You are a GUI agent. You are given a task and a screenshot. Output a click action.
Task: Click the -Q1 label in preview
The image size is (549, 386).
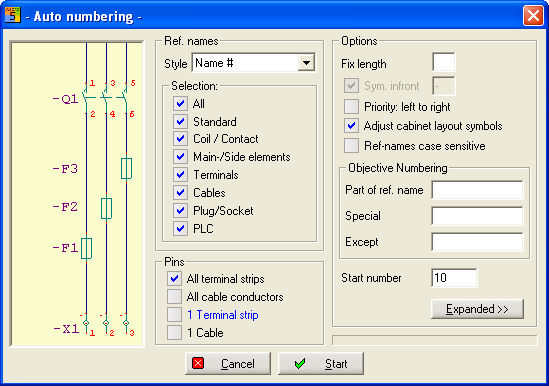coord(65,99)
